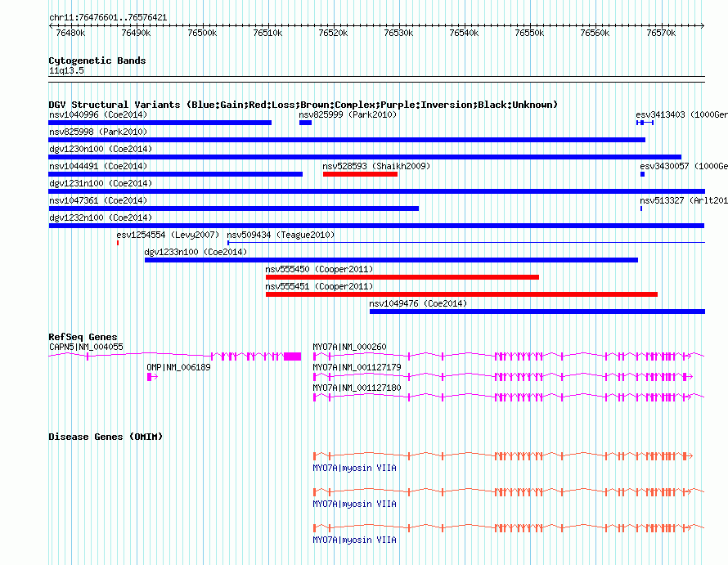
Task: Click the CAPN5|NM_004055 label
Action: click(86, 348)
